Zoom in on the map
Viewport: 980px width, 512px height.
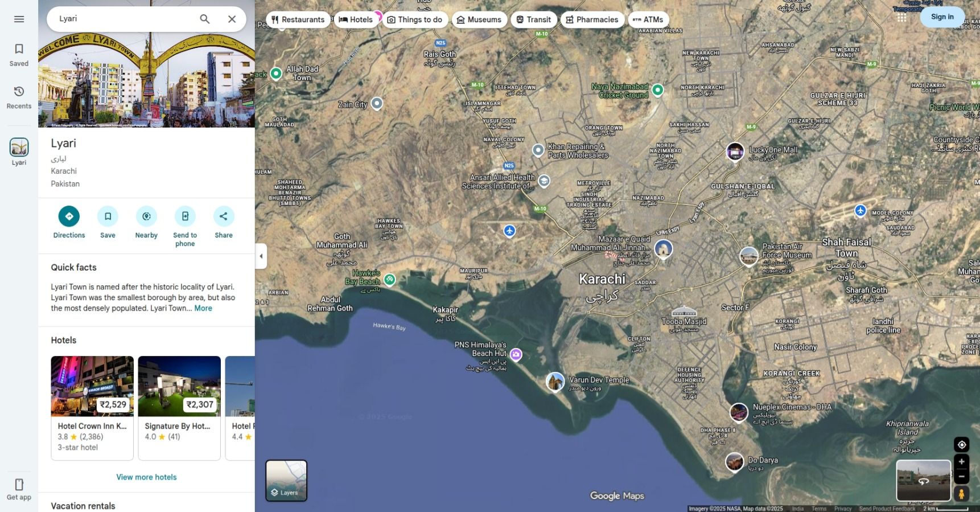[961, 462]
